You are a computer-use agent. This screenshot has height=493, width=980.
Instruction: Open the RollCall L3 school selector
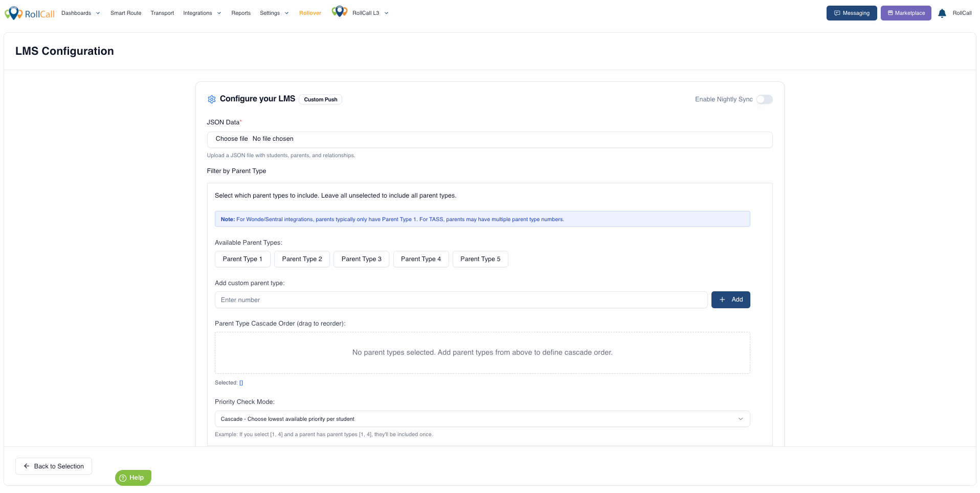tap(370, 13)
